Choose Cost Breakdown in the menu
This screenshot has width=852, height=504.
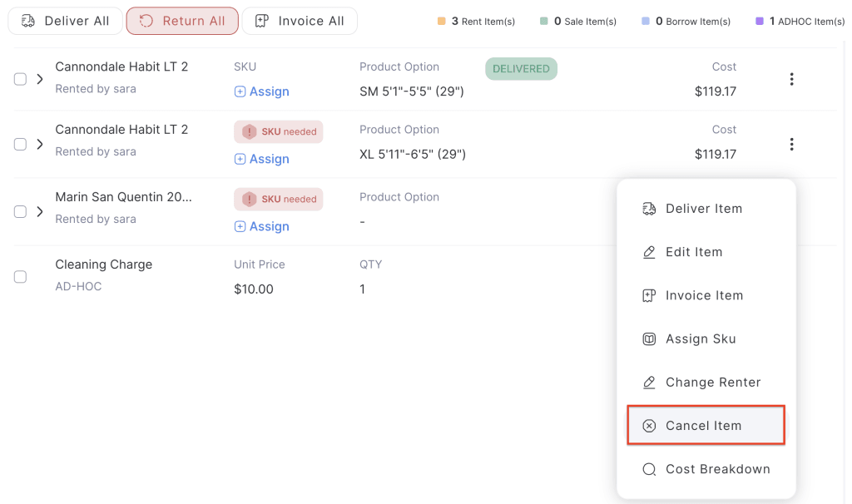(717, 469)
